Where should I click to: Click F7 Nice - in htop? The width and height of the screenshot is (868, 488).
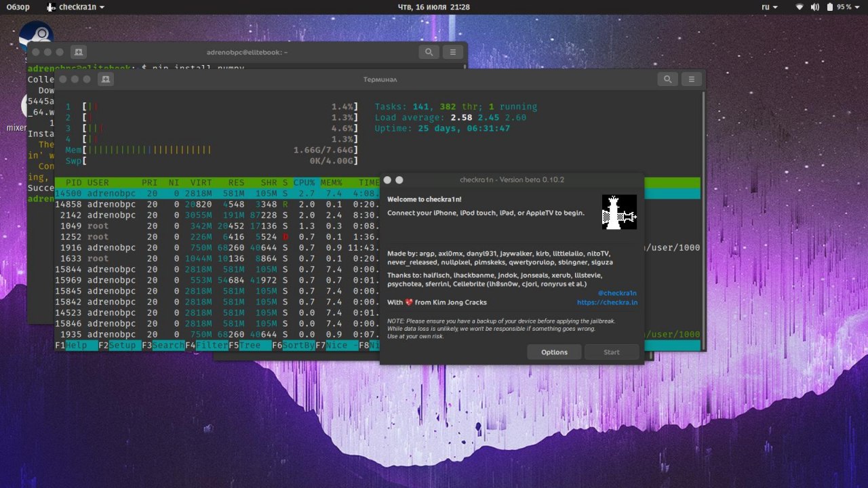coord(336,345)
